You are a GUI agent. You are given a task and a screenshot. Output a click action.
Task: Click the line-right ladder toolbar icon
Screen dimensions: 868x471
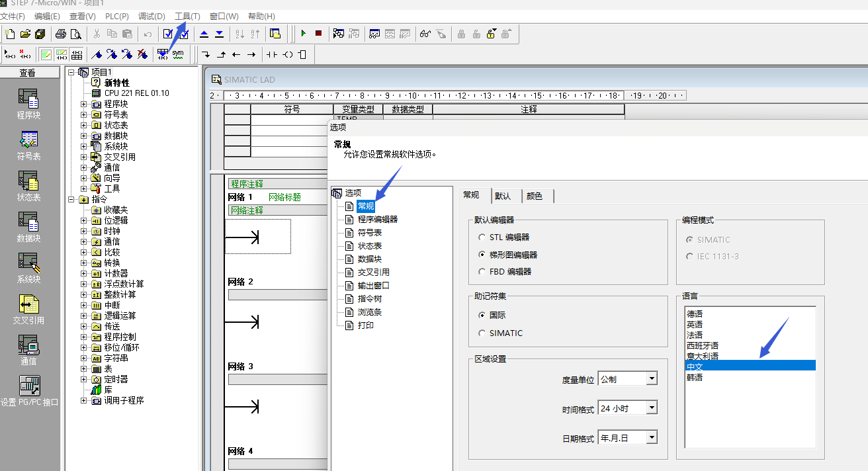(x=251, y=54)
